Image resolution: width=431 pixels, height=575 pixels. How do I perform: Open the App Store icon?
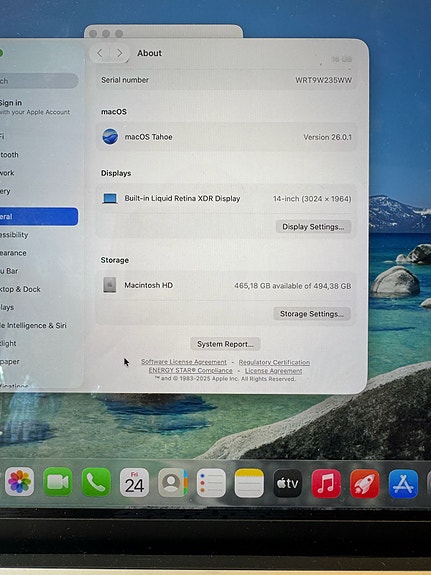(403, 484)
